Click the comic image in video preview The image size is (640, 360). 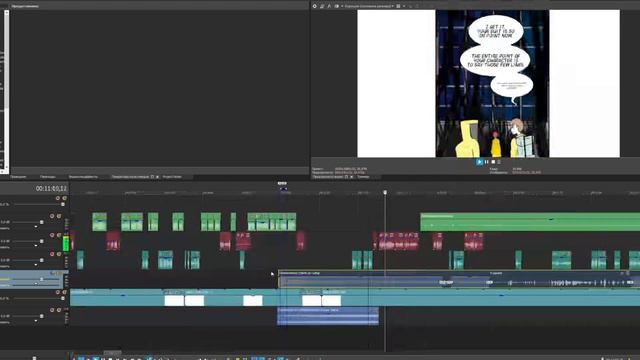492,84
